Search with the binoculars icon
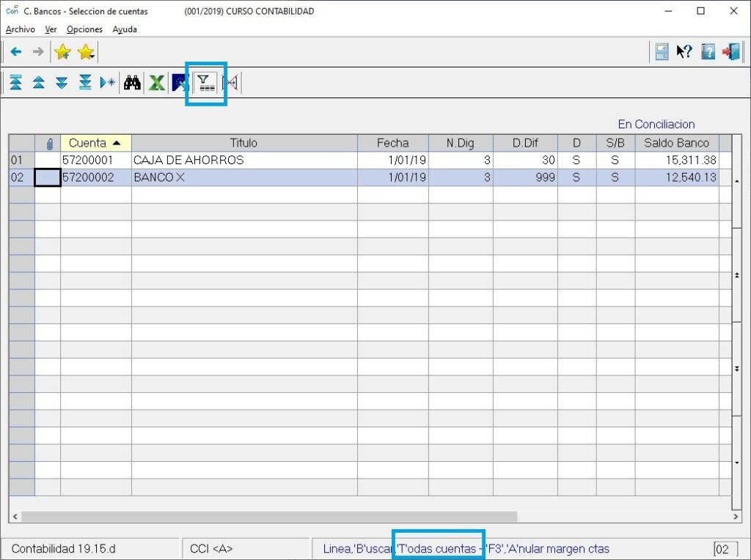This screenshot has height=560, width=751. (132, 83)
